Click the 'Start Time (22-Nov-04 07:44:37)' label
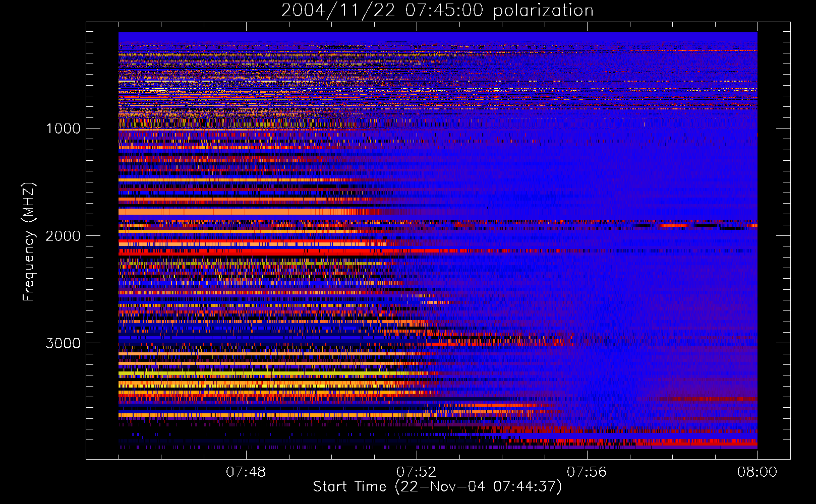This screenshot has height=504, width=816. (437, 487)
